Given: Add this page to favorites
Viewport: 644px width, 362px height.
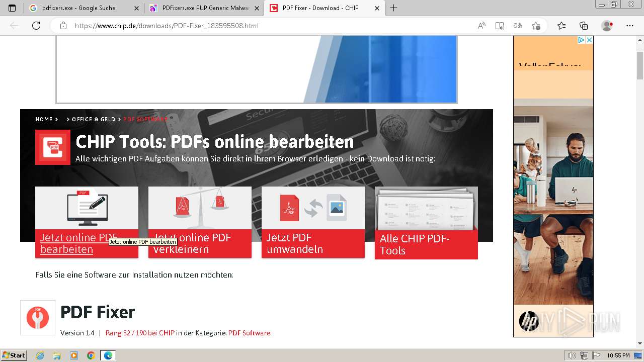Looking at the screenshot, I should click(x=536, y=26).
